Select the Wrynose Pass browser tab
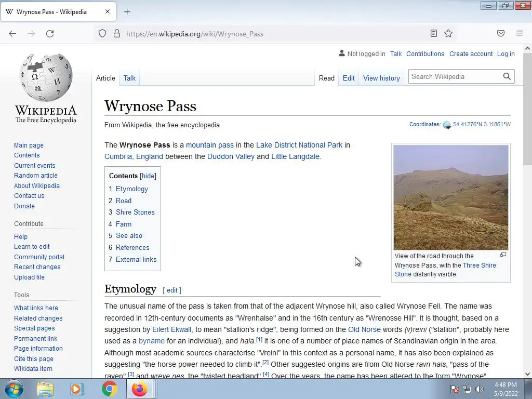This screenshot has width=532, height=399. pyautogui.click(x=58, y=11)
